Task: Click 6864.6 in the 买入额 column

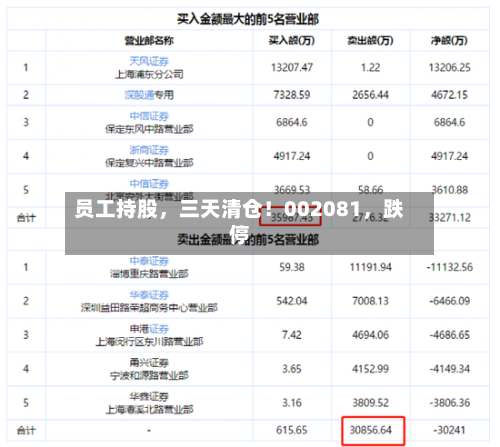Action: [292, 122]
